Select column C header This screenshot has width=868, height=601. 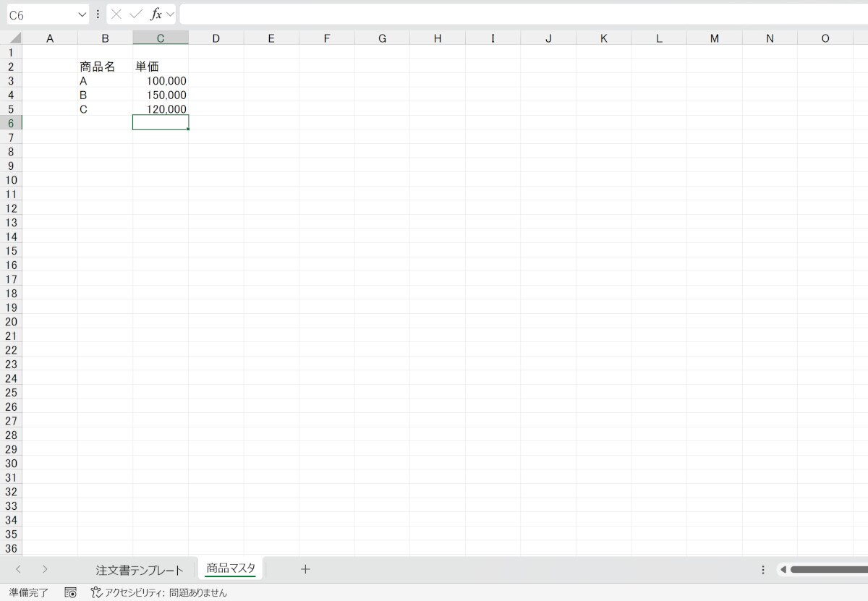coord(161,38)
